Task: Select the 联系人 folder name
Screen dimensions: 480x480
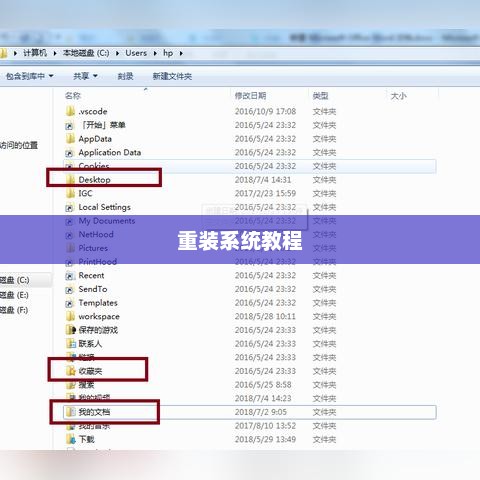Action: 90,344
